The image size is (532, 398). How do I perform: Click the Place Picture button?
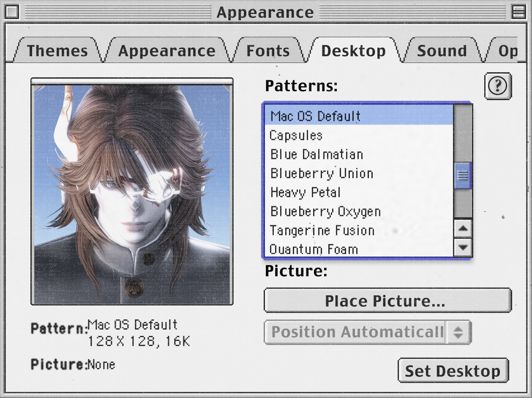tap(387, 300)
